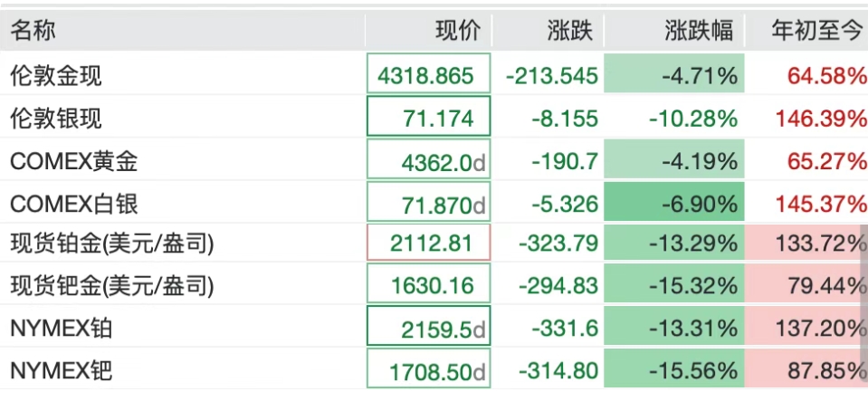Image resolution: width=868 pixels, height=411 pixels.
Task: Open the NYMEX铂 contract name
Action: [62, 328]
